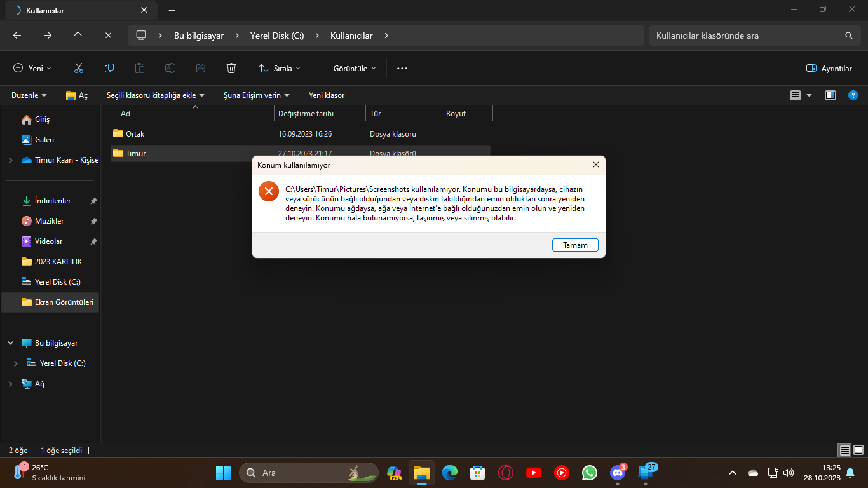Toggle the Ayrıntılar details pane
The width and height of the screenshot is (868, 488).
pos(829,68)
